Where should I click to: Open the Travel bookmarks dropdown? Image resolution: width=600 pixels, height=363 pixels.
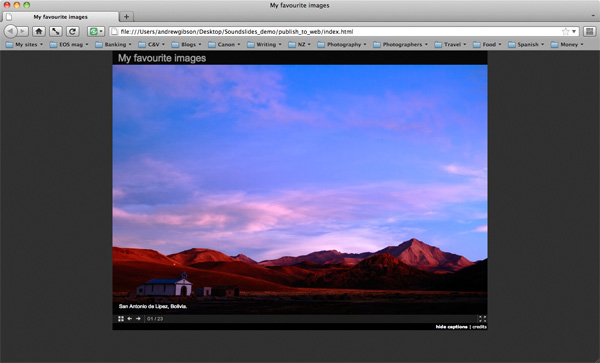[450, 44]
